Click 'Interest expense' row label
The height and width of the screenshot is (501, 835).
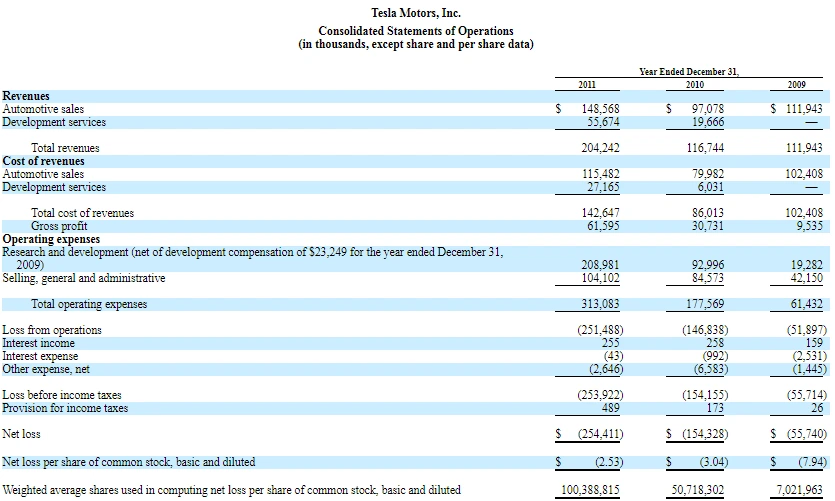[x=40, y=356]
